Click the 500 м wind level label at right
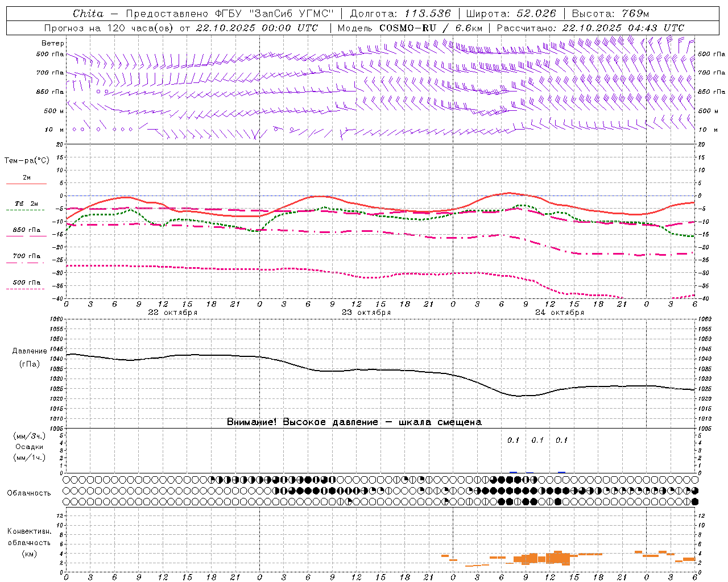This screenshot has width=728, height=582. [x=708, y=111]
